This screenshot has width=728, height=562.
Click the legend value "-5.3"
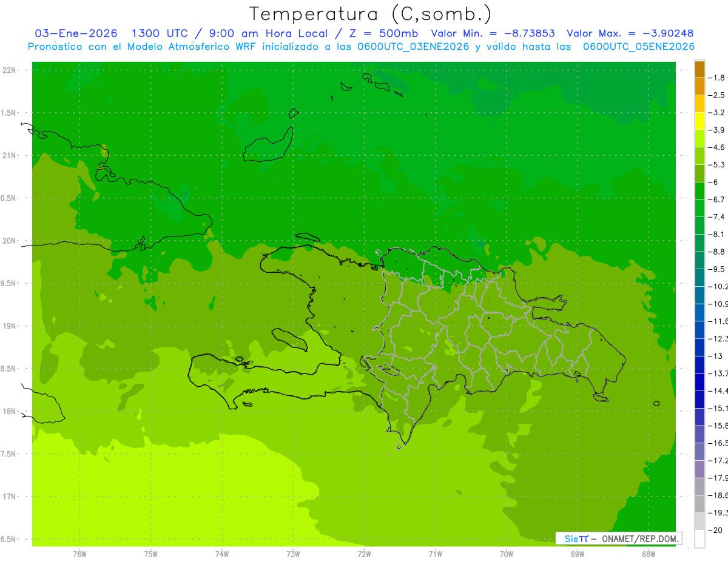pos(716,165)
